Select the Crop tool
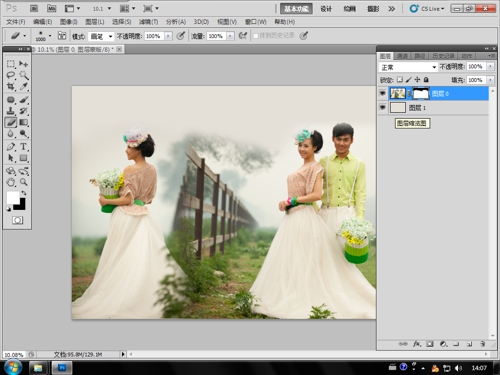This screenshot has height=375, width=500. click(11, 86)
